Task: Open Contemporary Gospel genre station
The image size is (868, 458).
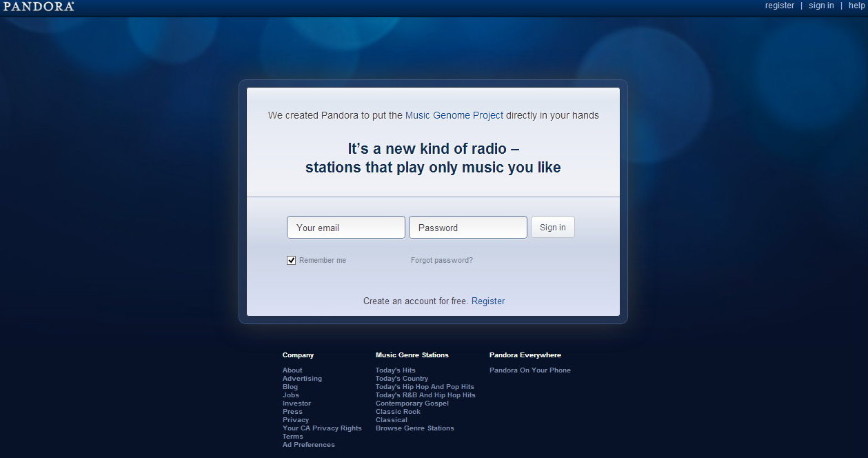Action: (412, 404)
